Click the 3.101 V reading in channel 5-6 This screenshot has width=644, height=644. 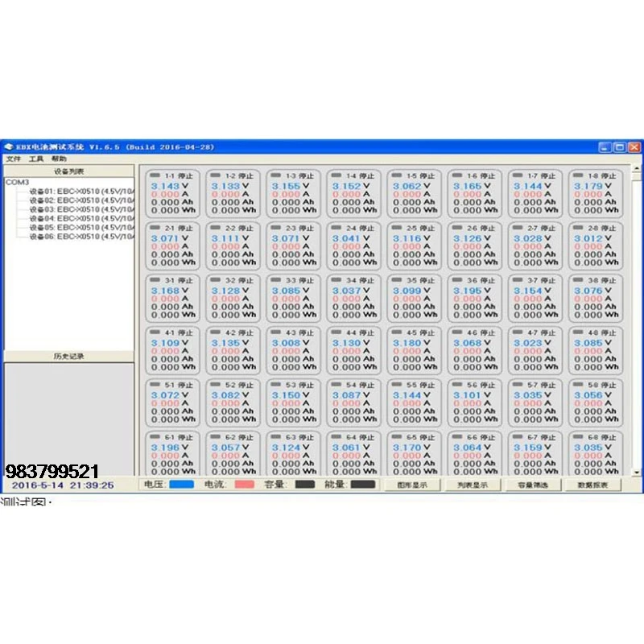coord(472,395)
